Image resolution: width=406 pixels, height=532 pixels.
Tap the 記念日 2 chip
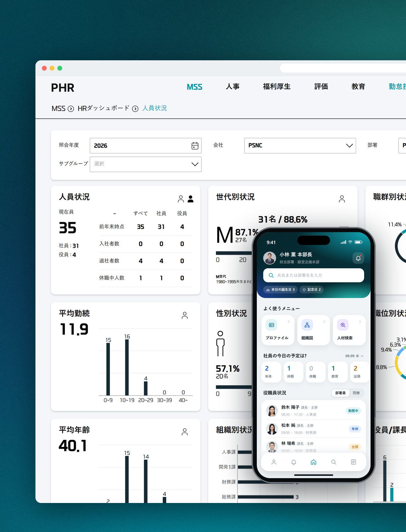tap(312, 290)
